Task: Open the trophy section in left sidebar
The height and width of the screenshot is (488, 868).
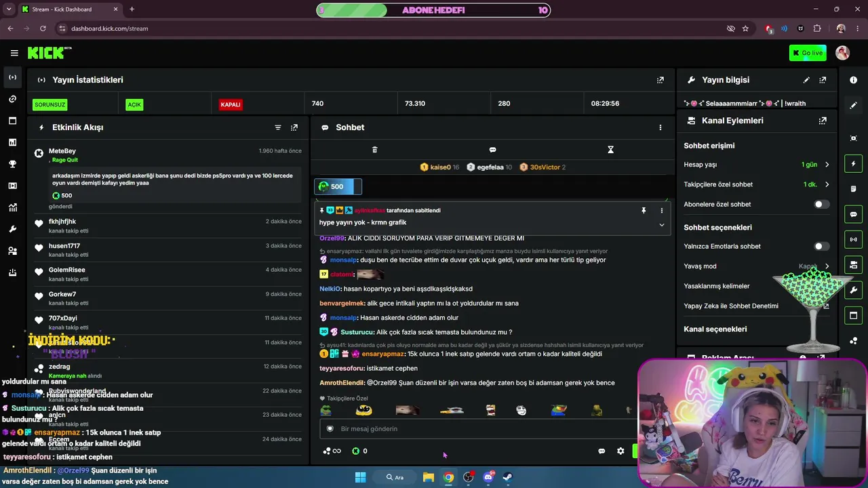Action: click(12, 164)
